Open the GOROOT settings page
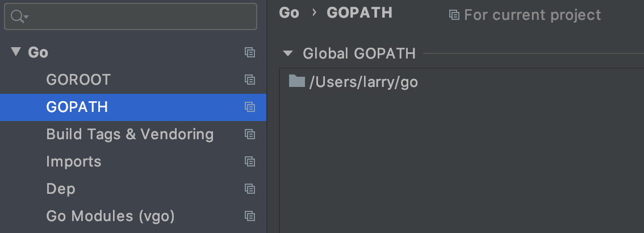 78,80
